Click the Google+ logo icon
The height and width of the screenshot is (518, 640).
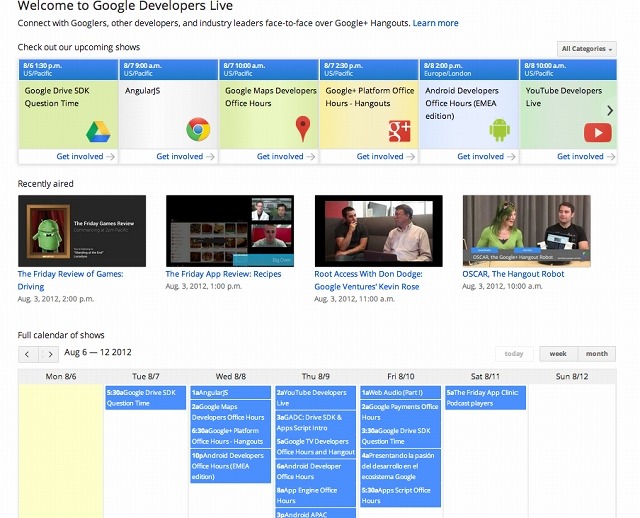coord(400,131)
